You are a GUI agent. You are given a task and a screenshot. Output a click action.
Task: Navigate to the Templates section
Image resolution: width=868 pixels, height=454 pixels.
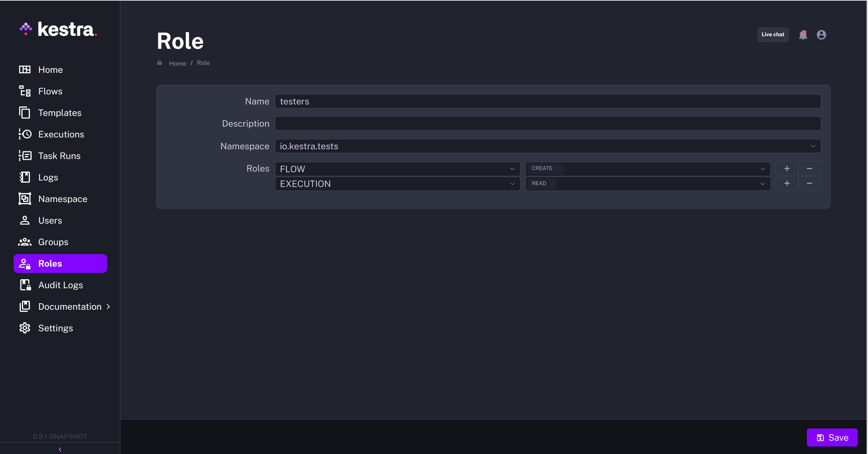(60, 112)
